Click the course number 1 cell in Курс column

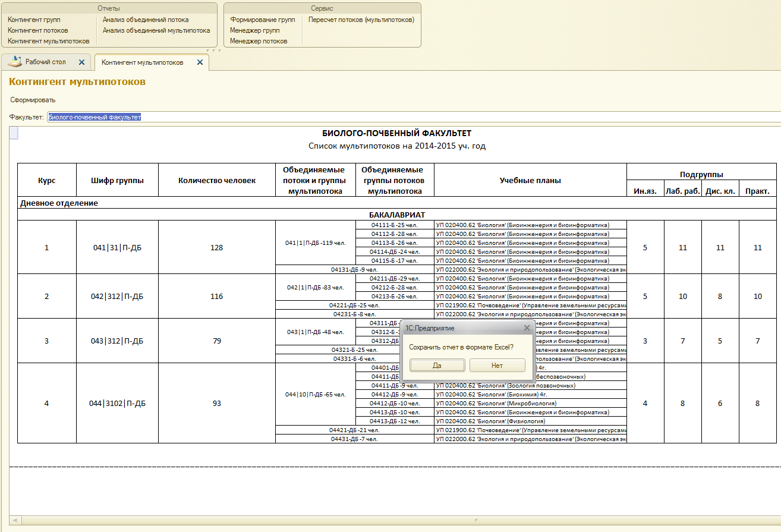pyautogui.click(x=47, y=247)
